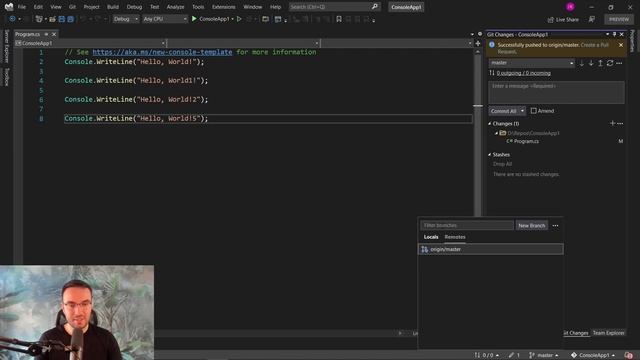Open the aka.ms/new-console-template link
The image size is (640, 360).
click(x=162, y=52)
